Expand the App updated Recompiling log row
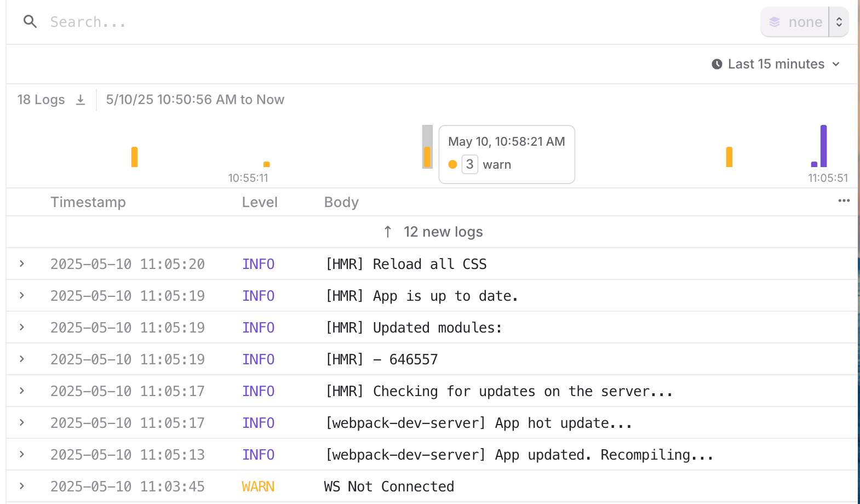 click(22, 455)
